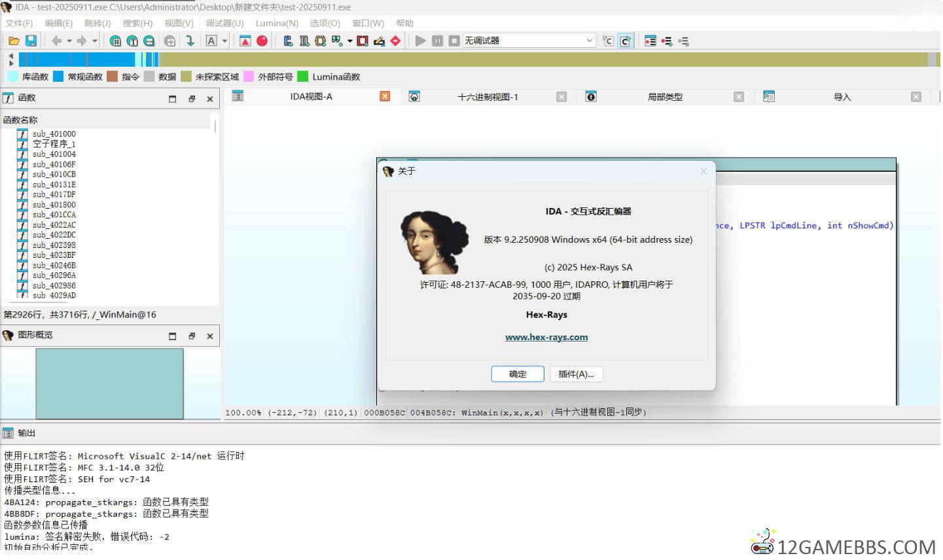Click the pencil edit toolbar icon
This screenshot has width=943, height=560.
tap(379, 41)
